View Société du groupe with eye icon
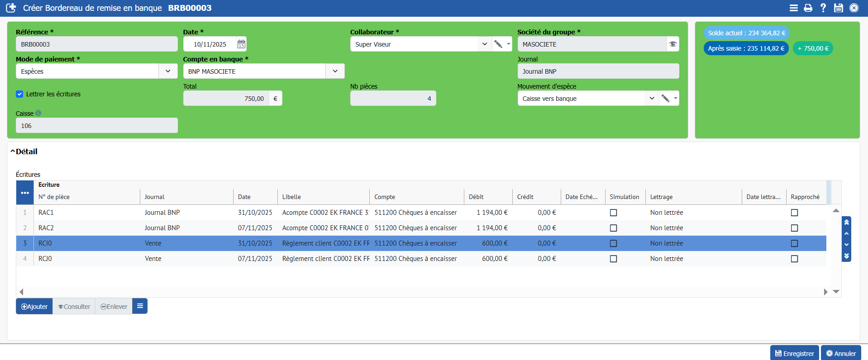 click(x=672, y=44)
